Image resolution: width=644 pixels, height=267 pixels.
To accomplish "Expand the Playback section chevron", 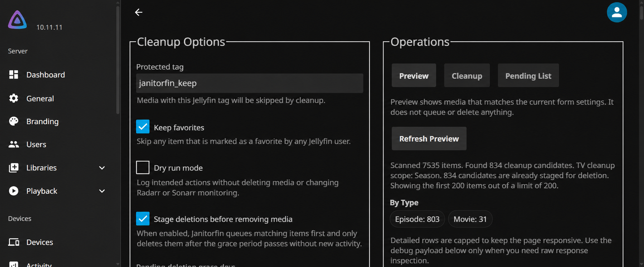I will [x=102, y=191].
